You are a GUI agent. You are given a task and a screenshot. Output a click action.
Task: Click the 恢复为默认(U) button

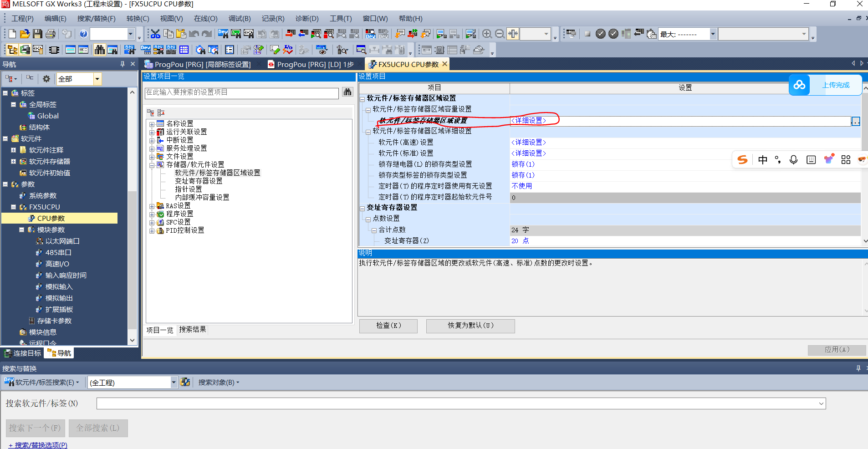pyautogui.click(x=470, y=326)
